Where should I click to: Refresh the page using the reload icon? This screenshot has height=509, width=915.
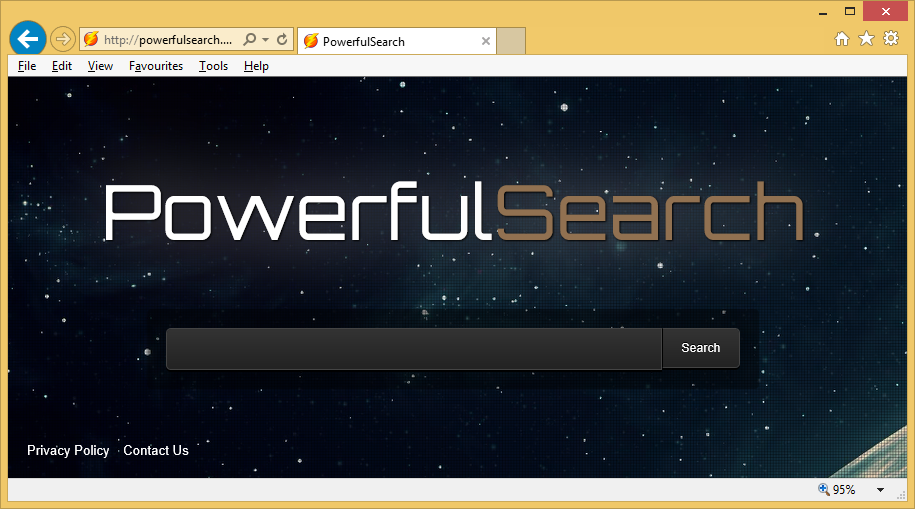pyautogui.click(x=282, y=40)
